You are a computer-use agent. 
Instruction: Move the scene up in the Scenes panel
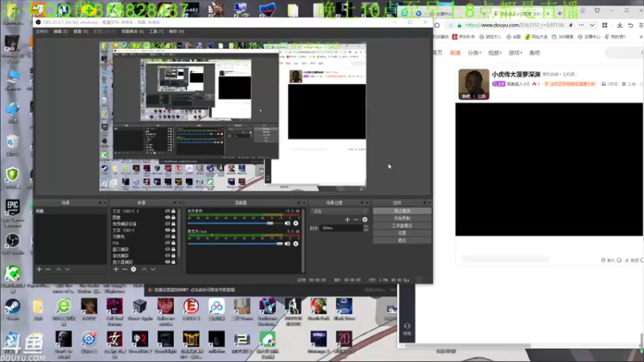pyautogui.click(x=58, y=269)
